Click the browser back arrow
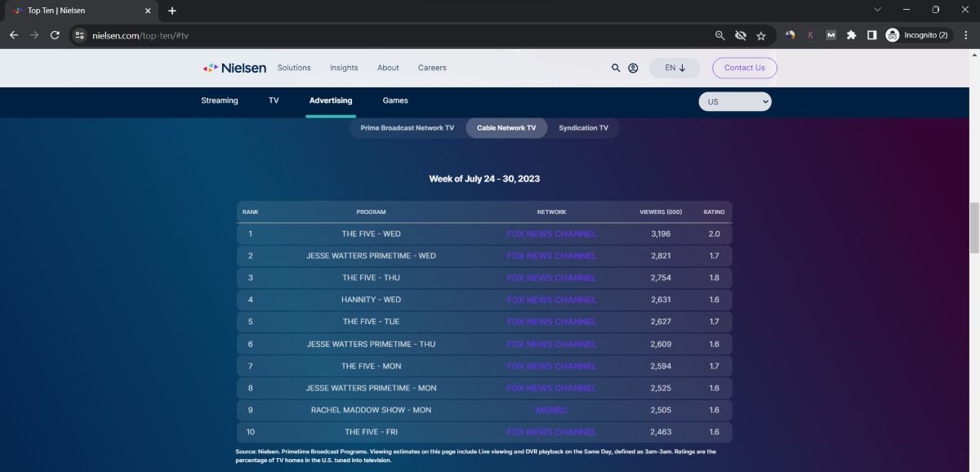The width and height of the screenshot is (980, 472). pos(14,35)
